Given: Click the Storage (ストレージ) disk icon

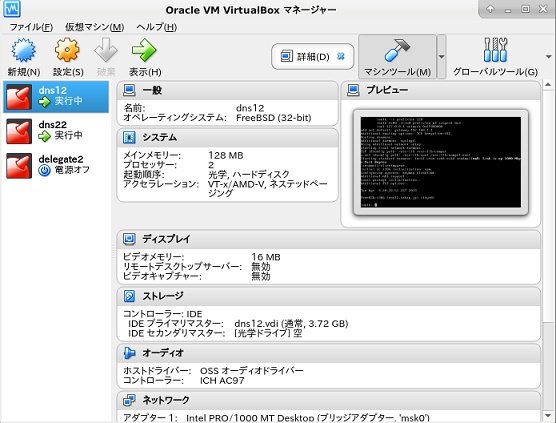Looking at the screenshot, I should [129, 296].
